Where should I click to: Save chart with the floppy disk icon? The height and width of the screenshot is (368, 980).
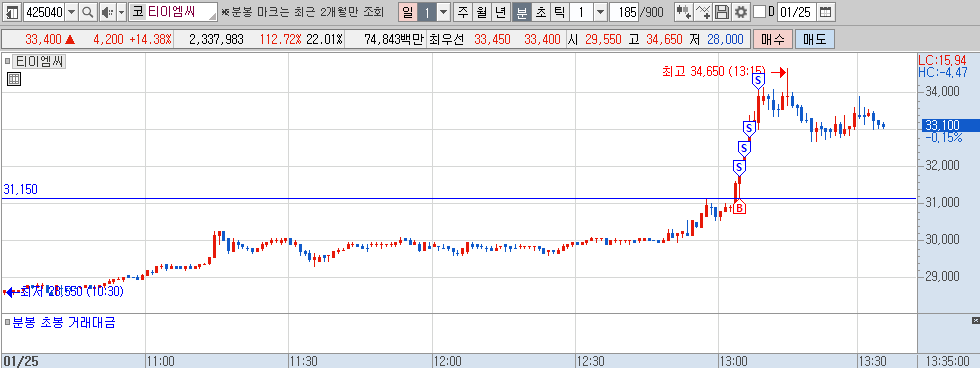click(x=722, y=12)
